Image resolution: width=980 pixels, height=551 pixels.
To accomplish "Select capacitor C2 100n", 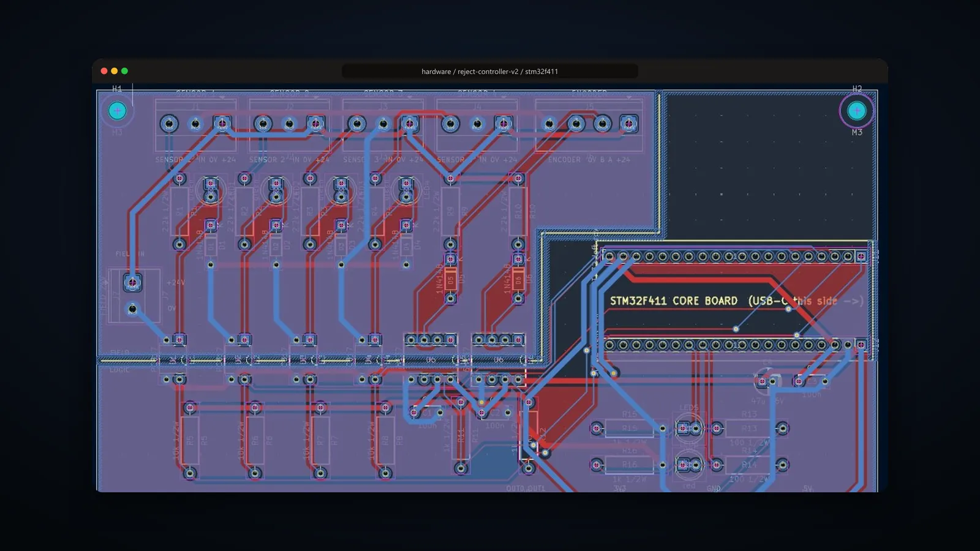I will pos(494,412).
